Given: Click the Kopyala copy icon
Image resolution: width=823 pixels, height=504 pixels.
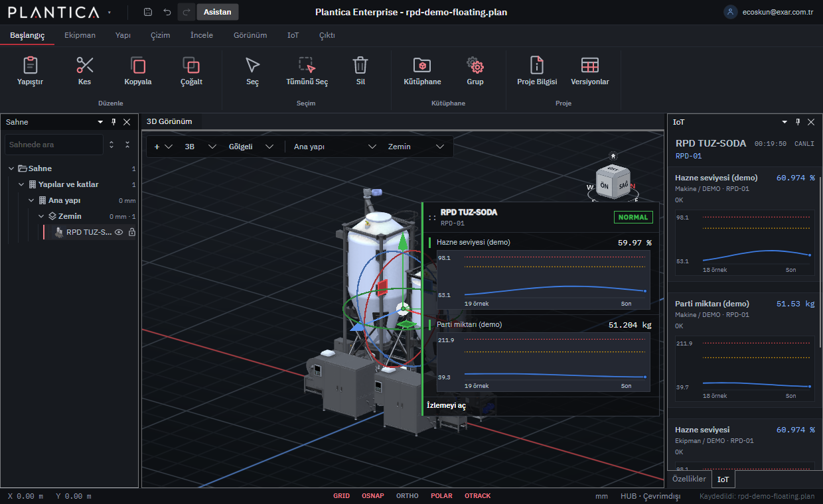Looking at the screenshot, I should click(x=138, y=65).
